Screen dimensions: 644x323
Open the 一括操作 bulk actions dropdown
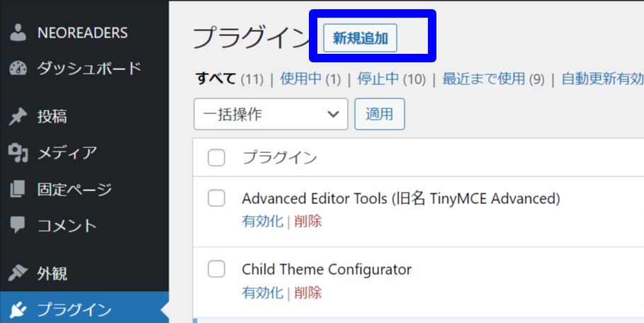(x=271, y=114)
